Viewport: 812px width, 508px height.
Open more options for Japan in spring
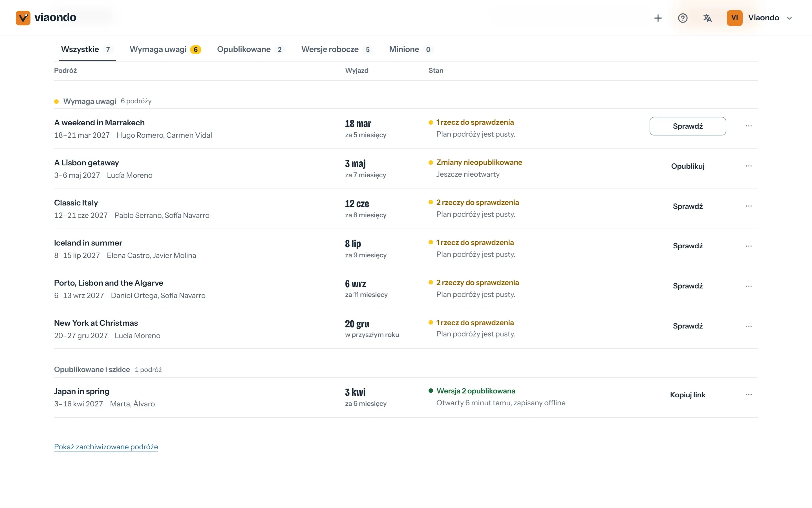coord(749,395)
